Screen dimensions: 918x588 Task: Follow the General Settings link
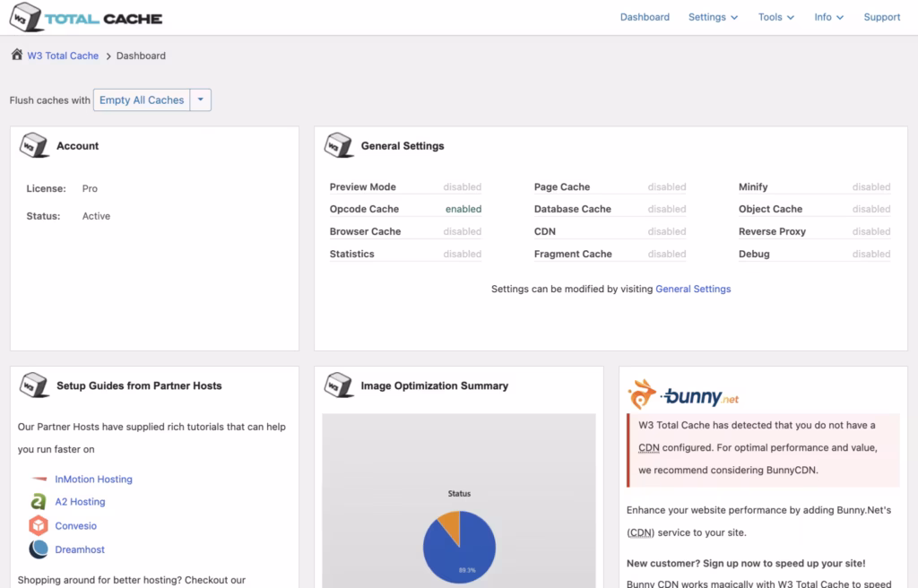(x=693, y=289)
